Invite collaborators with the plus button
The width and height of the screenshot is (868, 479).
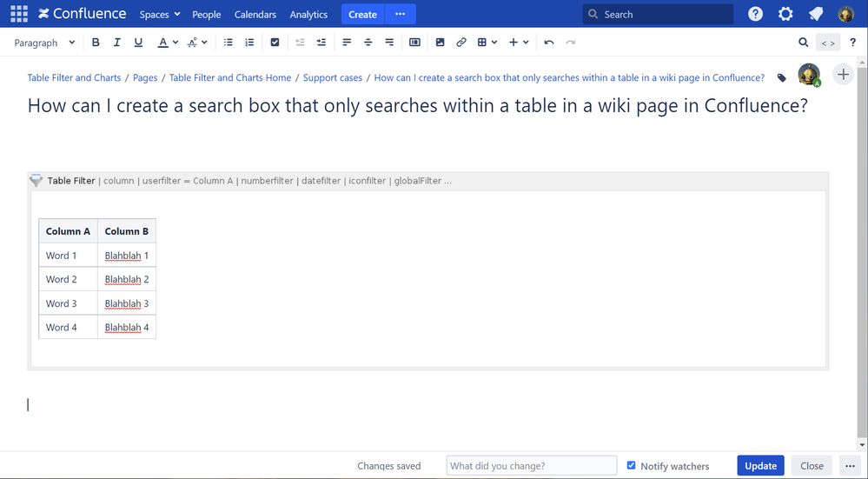coord(843,74)
